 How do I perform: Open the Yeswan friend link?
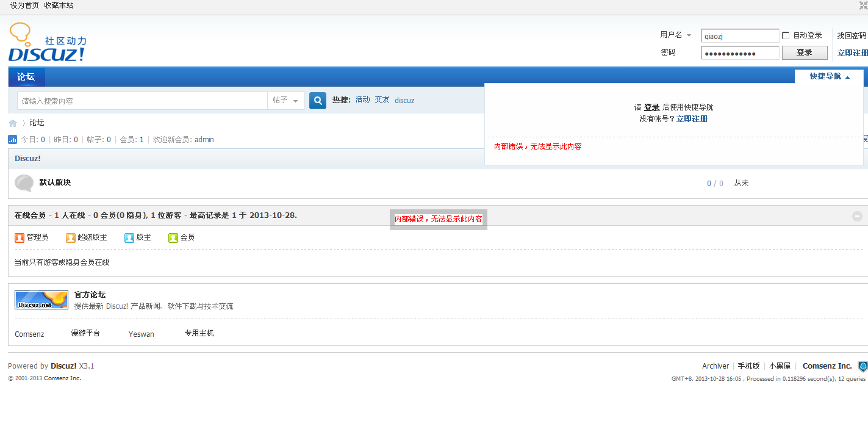click(x=142, y=334)
